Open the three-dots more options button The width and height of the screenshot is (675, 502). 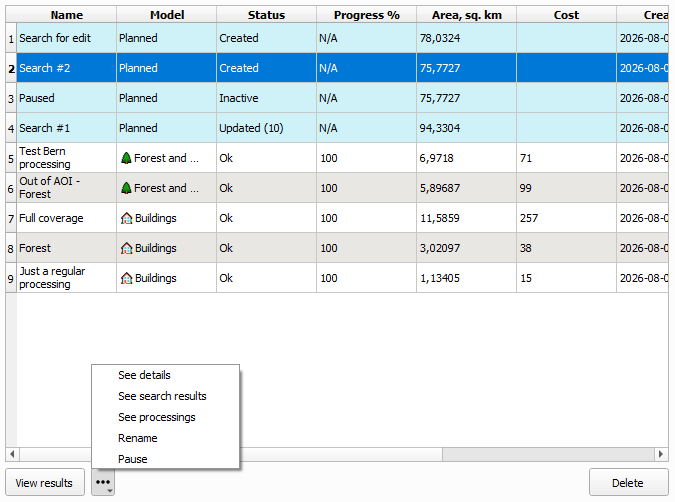click(x=103, y=483)
